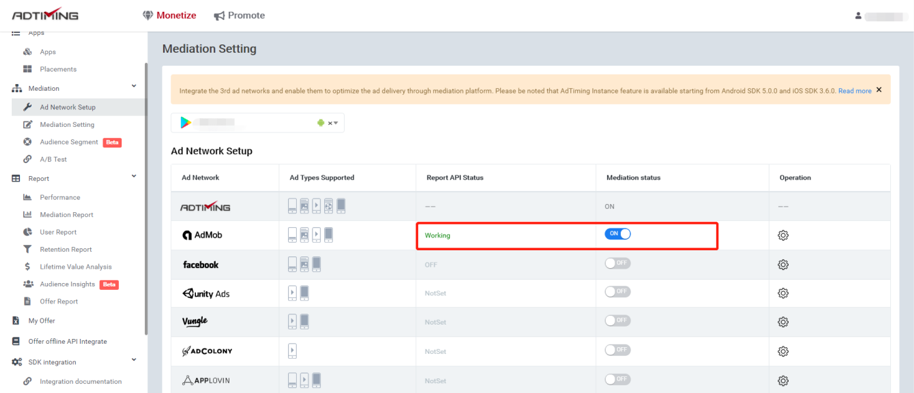This screenshot has width=914, height=393.
Task: Open Mediation Setting in sidebar
Action: tap(67, 124)
